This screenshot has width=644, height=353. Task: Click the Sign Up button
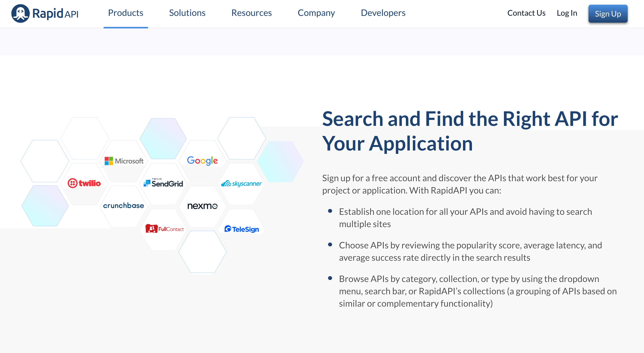point(608,13)
